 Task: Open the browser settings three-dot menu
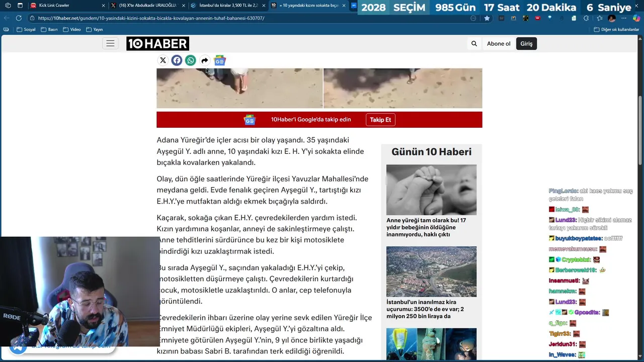click(x=624, y=18)
